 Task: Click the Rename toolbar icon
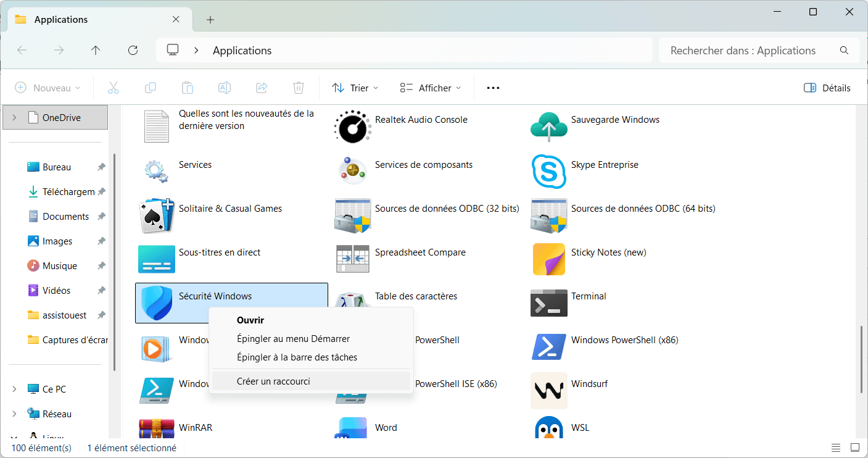[x=225, y=88]
